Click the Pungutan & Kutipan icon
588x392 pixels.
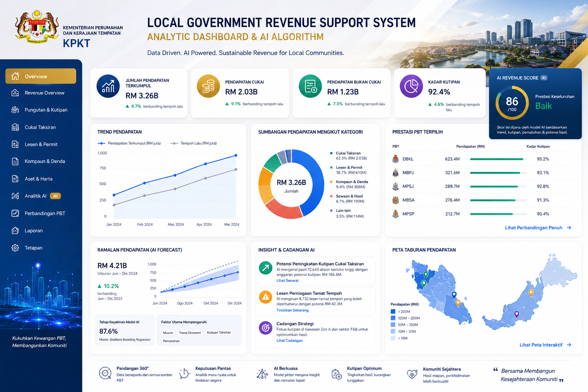pyautogui.click(x=15, y=110)
